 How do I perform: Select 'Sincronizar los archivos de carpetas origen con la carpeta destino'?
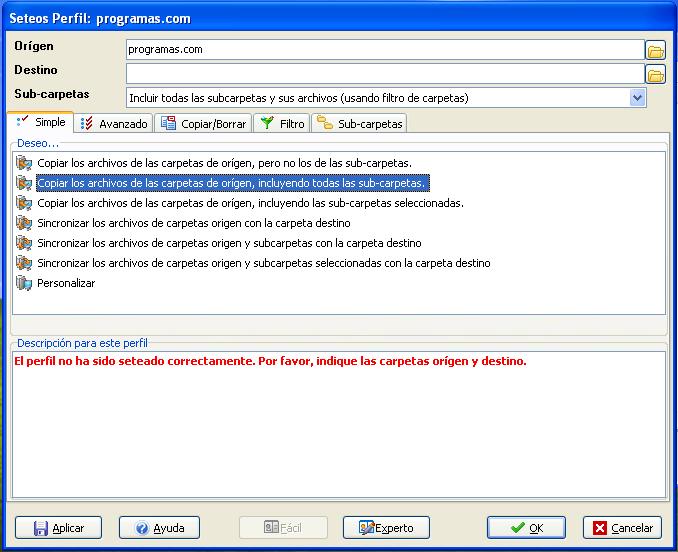pyautogui.click(x=194, y=223)
